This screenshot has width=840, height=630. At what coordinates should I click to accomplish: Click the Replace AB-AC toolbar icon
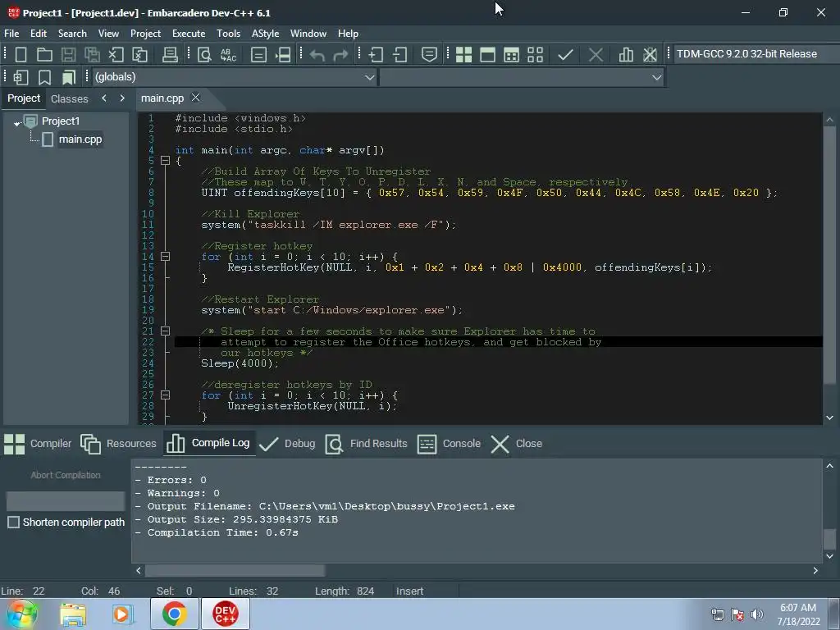coord(228,55)
